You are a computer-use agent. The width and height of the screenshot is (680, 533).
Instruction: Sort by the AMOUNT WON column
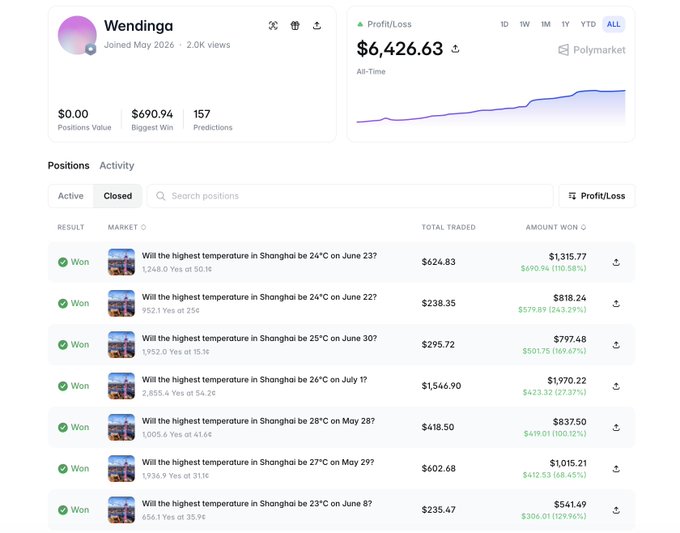(x=556, y=227)
